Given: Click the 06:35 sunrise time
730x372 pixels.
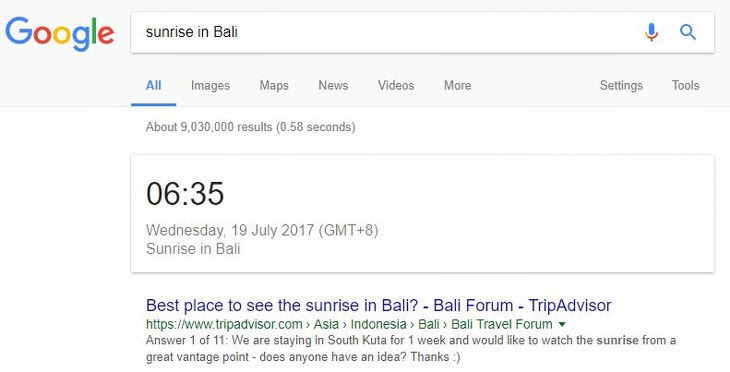Looking at the screenshot, I should (185, 193).
